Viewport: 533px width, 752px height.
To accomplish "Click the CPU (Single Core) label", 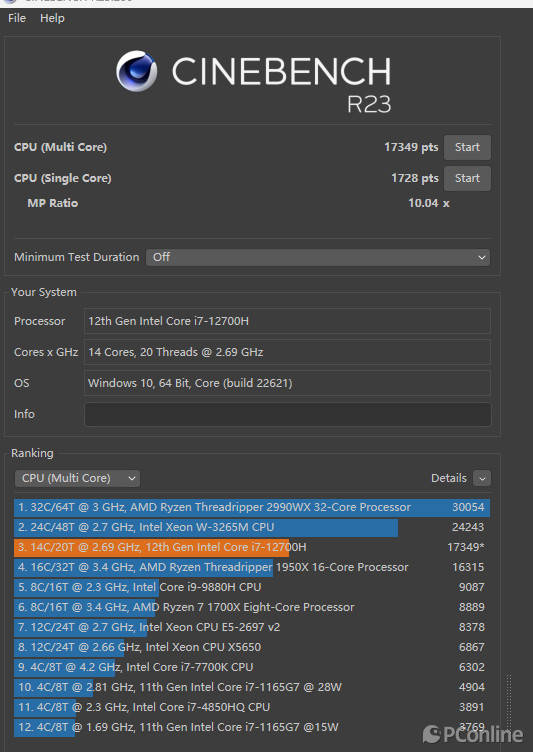I will pos(63,178).
